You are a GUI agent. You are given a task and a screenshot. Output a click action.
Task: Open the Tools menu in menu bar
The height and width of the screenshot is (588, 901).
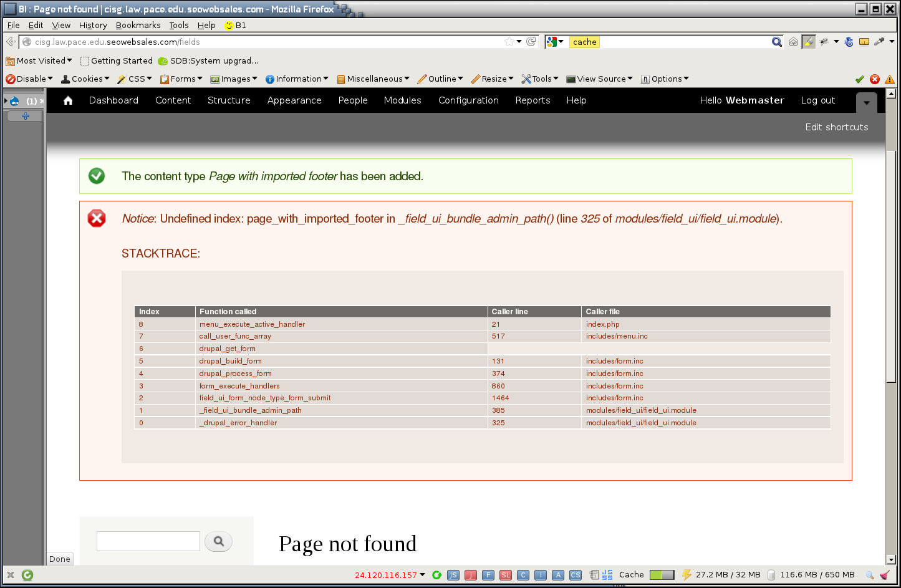[179, 26]
